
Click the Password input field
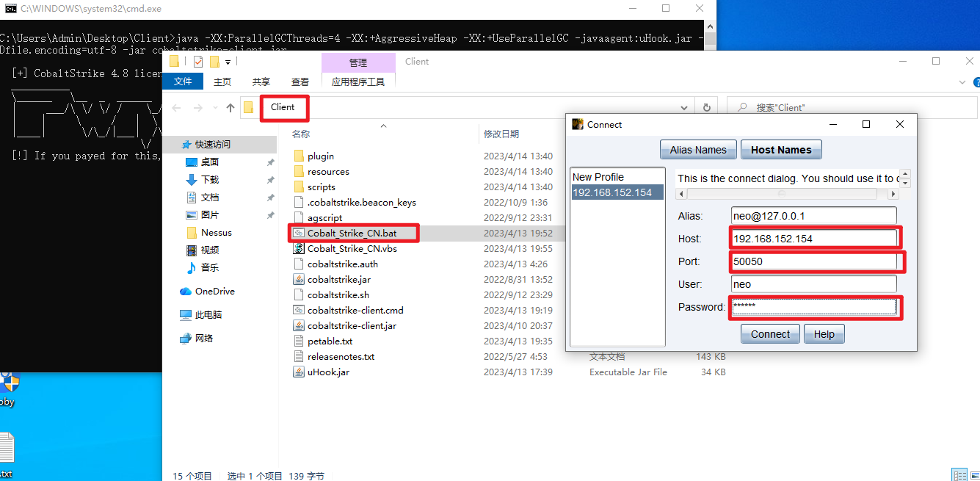pyautogui.click(x=814, y=307)
